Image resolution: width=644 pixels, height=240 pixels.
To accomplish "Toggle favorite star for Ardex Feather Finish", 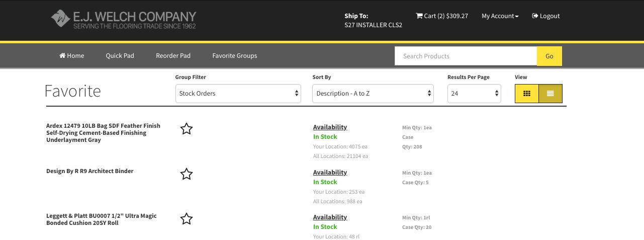I will [x=187, y=129].
